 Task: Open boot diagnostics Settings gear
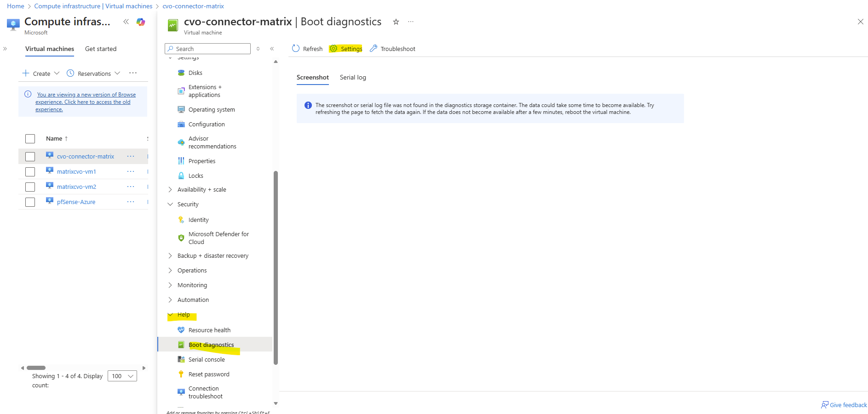click(333, 49)
